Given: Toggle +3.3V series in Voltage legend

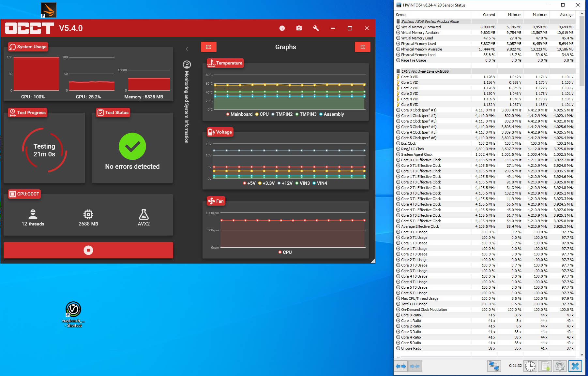Looking at the screenshot, I should coord(266,183).
